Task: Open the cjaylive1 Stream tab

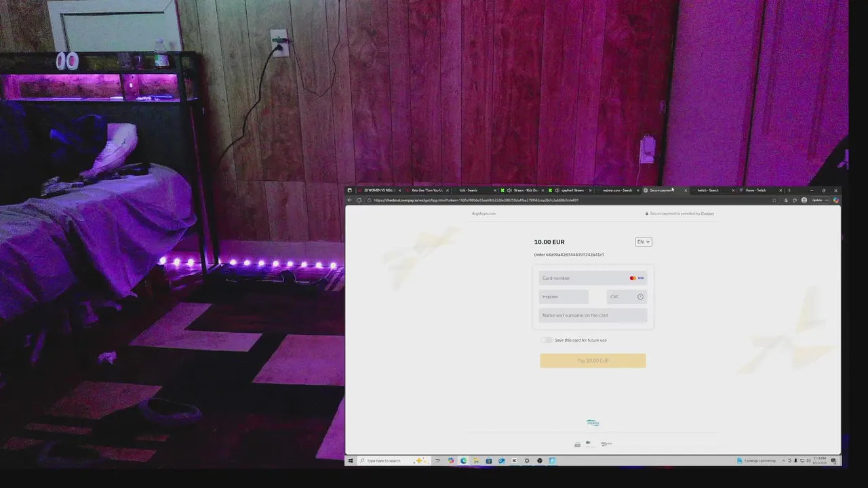Action: (x=568, y=190)
